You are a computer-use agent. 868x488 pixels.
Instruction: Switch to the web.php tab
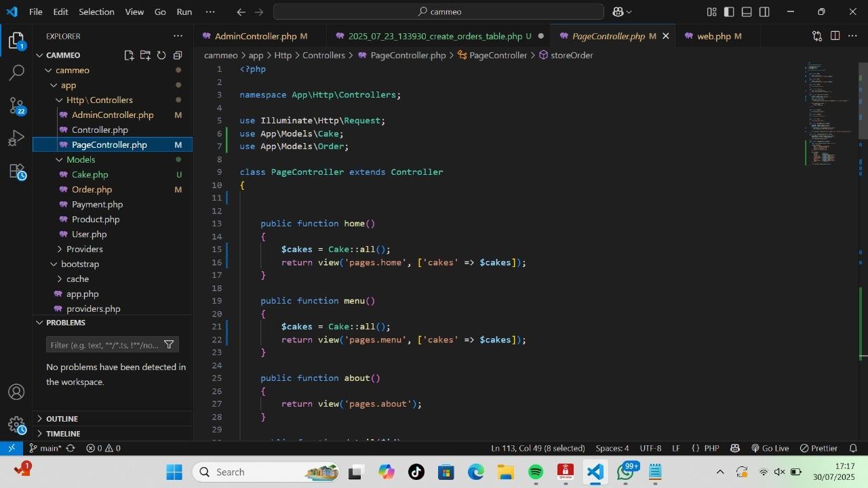pos(713,36)
